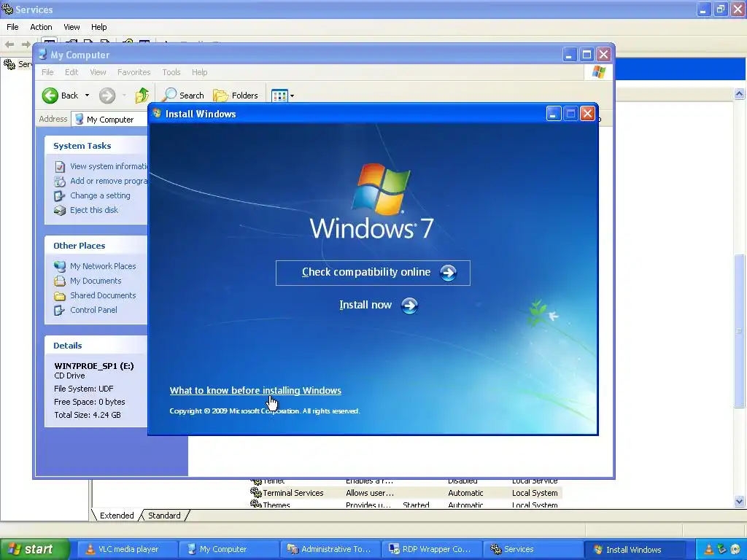Viewport: 747px width, 560px height.
Task: Click the Install now arrow icon
Action: (409, 306)
